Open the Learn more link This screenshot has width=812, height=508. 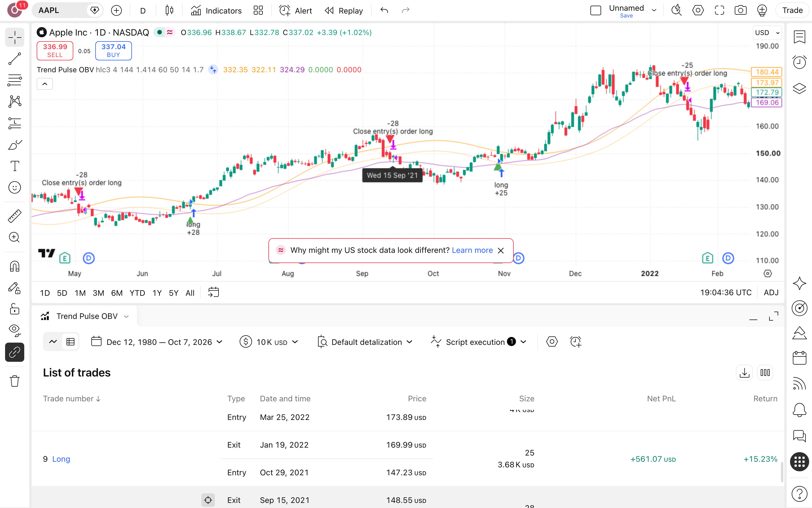(472, 250)
